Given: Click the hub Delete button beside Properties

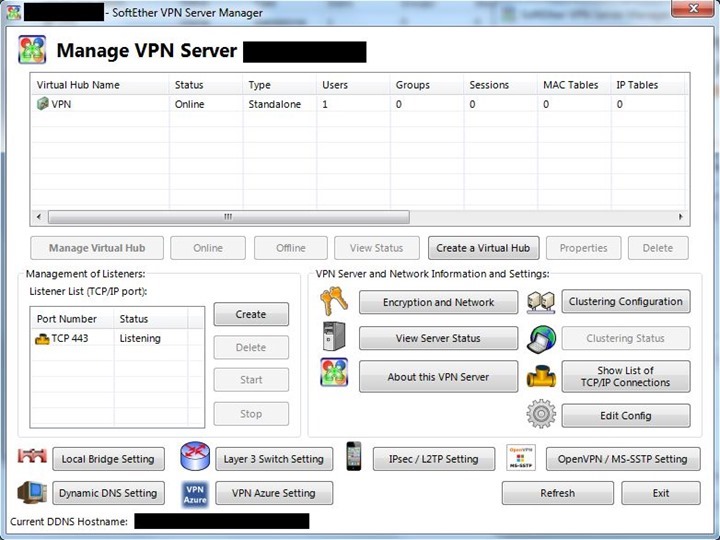Looking at the screenshot, I should (658, 248).
